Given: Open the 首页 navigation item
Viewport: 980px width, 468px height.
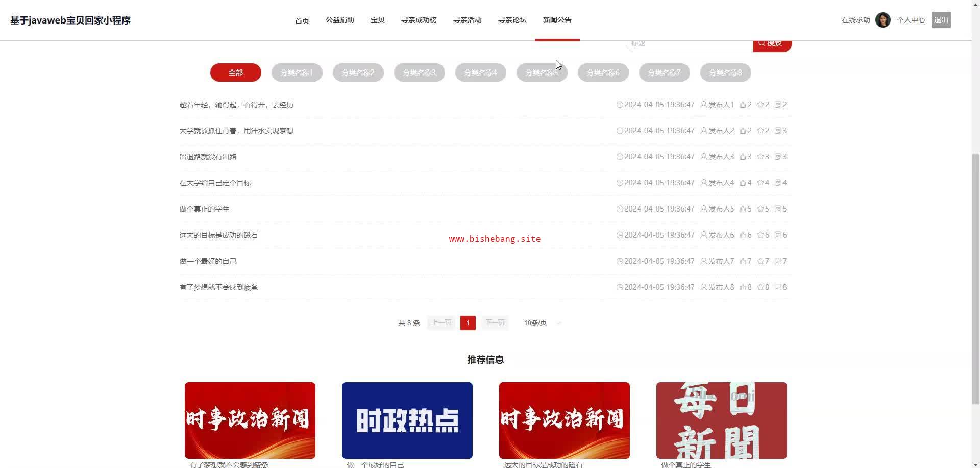Looking at the screenshot, I should (x=302, y=20).
